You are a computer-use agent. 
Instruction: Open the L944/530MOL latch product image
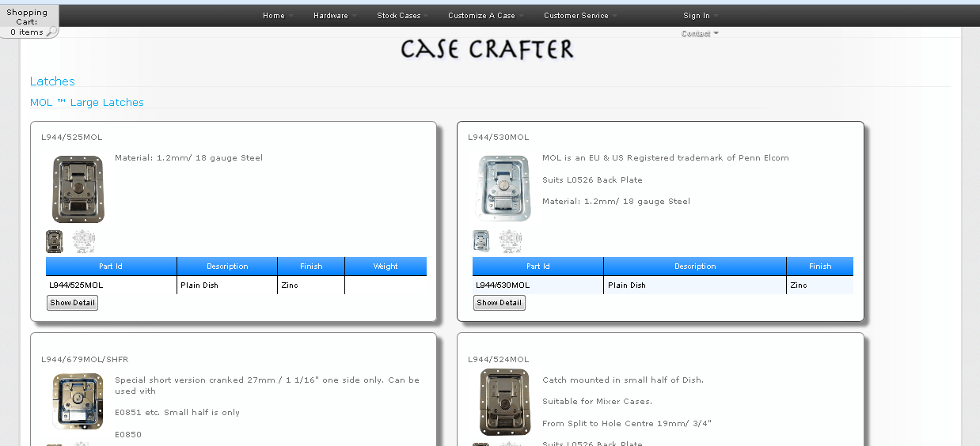504,188
